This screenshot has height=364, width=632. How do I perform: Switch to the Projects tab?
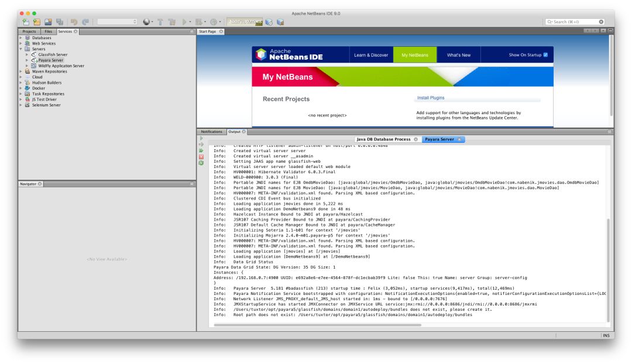tap(29, 32)
